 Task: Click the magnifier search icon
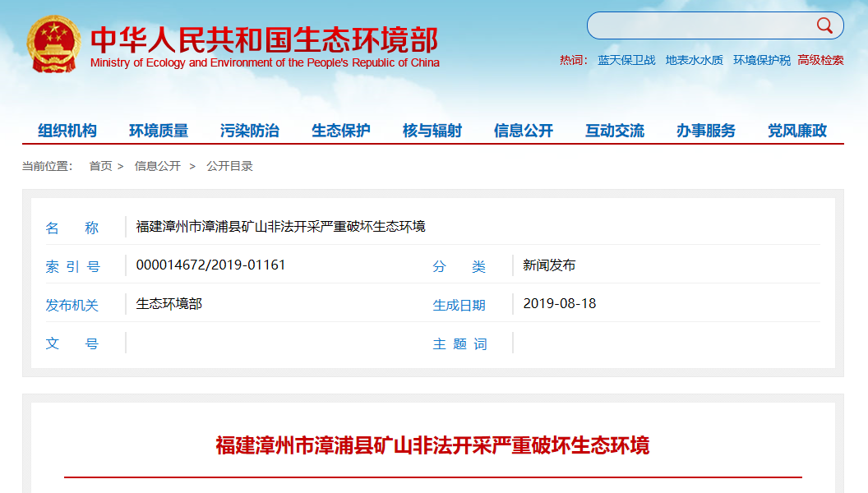(824, 25)
